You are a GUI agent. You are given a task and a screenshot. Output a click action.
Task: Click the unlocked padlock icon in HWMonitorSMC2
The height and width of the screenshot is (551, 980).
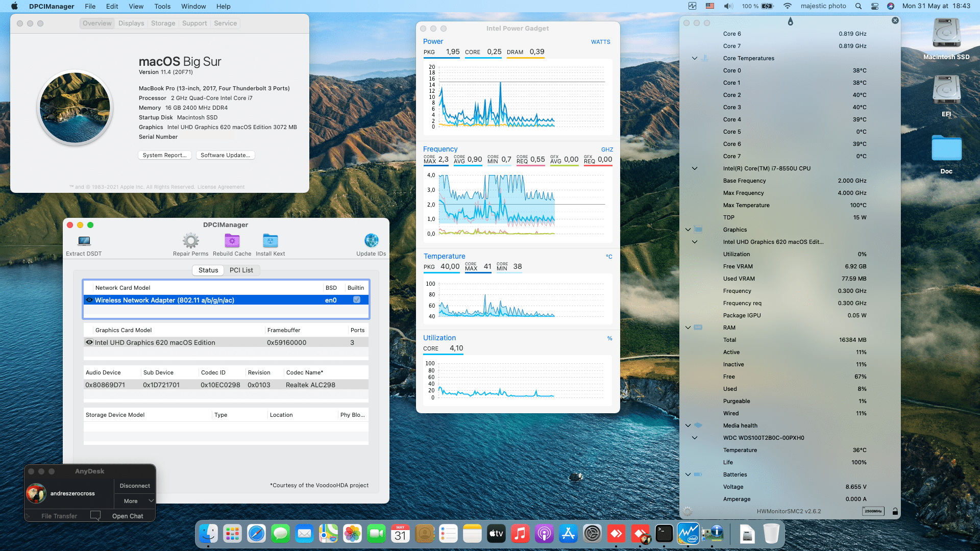(x=895, y=511)
